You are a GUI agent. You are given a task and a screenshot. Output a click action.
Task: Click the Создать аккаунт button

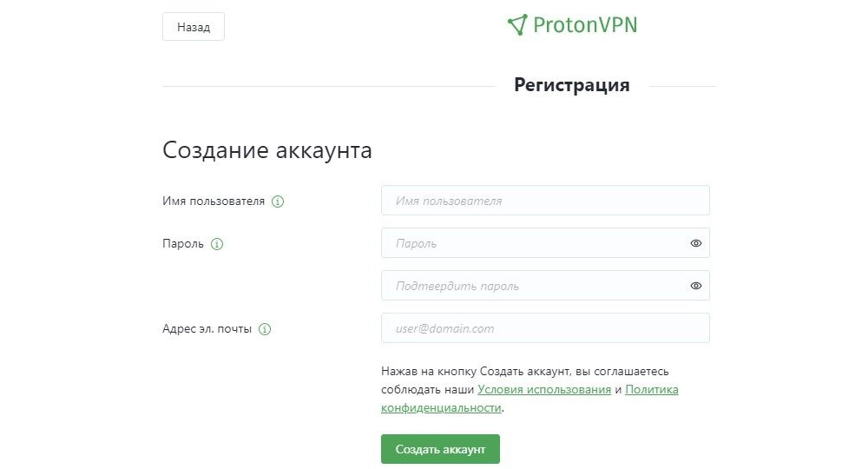pyautogui.click(x=440, y=449)
